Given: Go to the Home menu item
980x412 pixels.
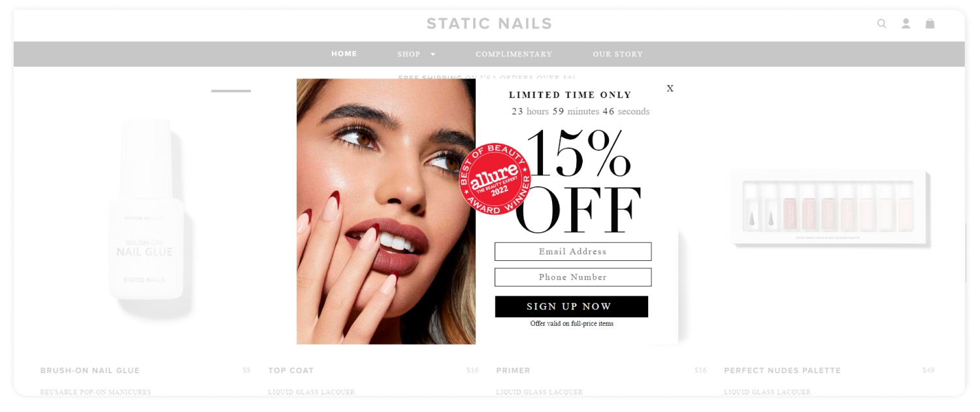Looking at the screenshot, I should tap(344, 54).
